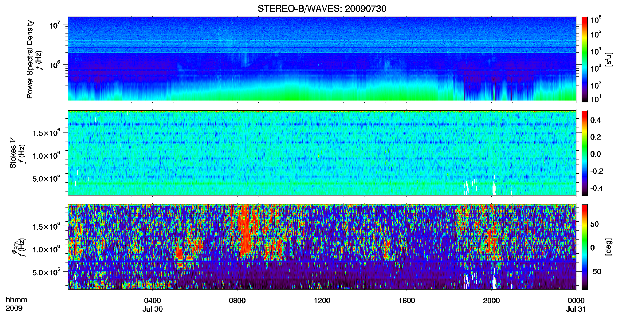Open the φRTN direction spectrogram panel
The width and height of the screenshot is (644, 332).
pos(322,247)
